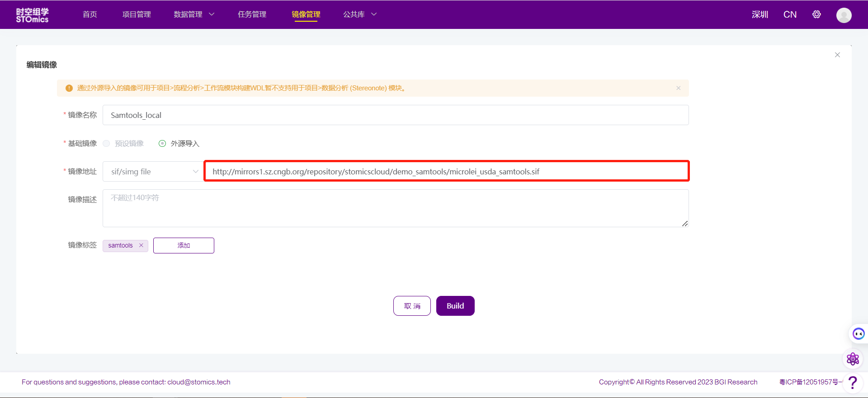Click the purple atom floating icon
Viewport: 868px width, 398px height.
[x=853, y=359]
